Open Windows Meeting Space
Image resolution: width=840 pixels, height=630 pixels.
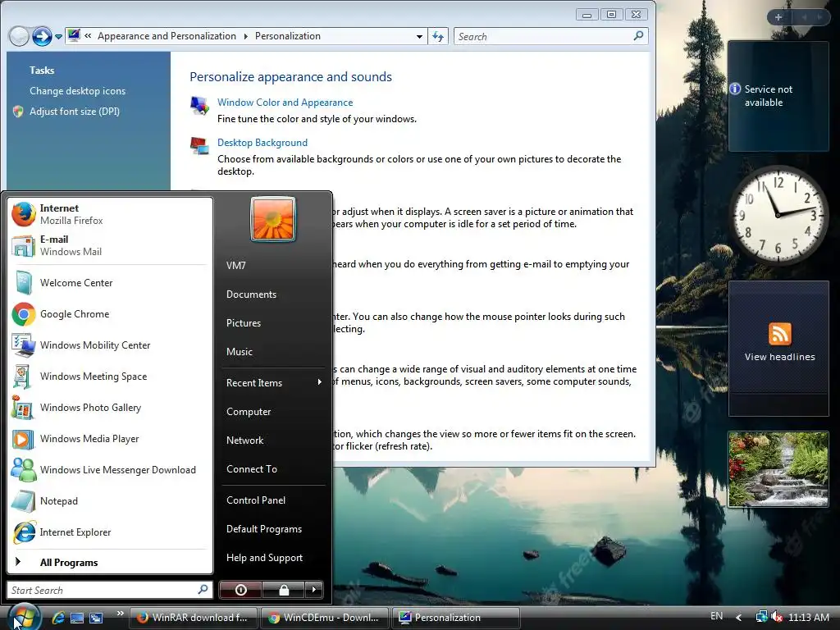(x=110, y=376)
